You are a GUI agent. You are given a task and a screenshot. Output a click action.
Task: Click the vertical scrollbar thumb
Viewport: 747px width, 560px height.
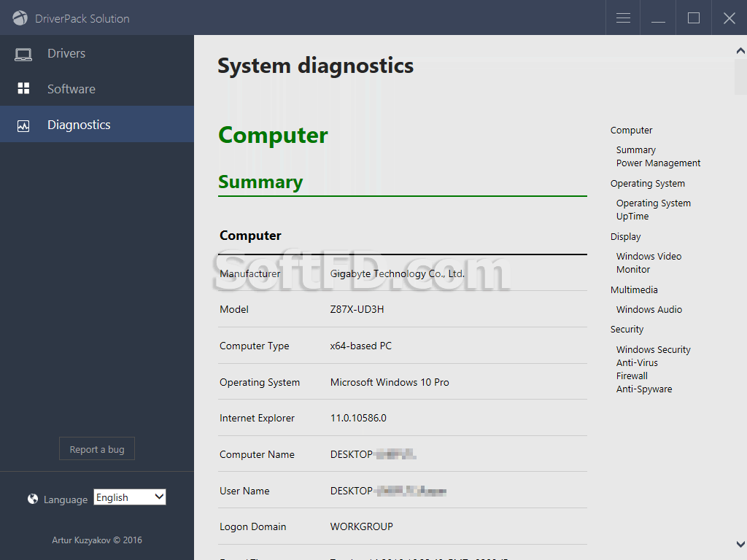(740, 76)
